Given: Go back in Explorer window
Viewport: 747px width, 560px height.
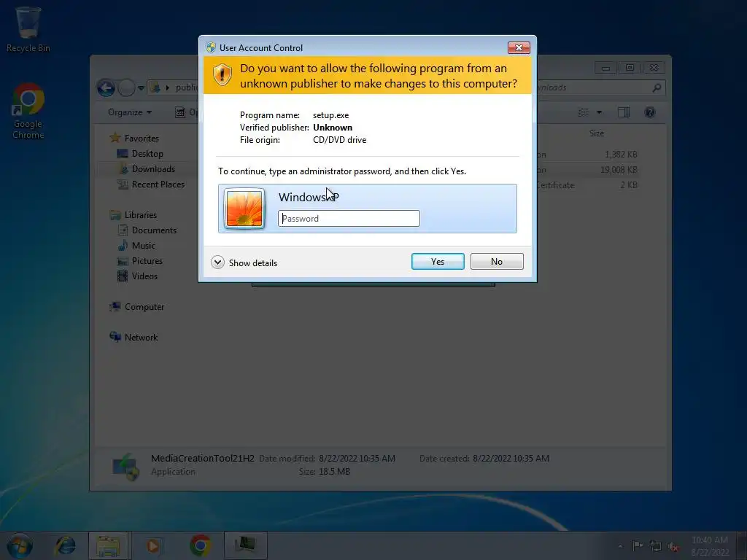Looking at the screenshot, I should click(x=106, y=87).
